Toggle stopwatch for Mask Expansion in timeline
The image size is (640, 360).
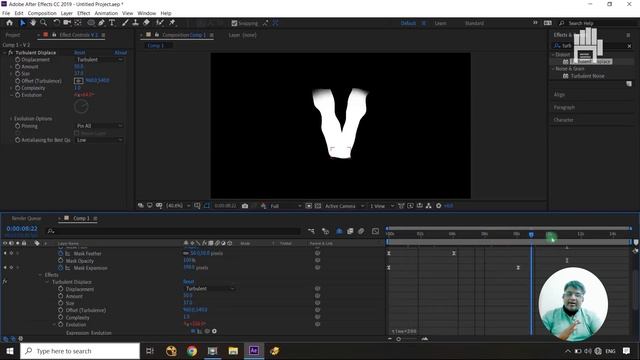click(x=61, y=268)
